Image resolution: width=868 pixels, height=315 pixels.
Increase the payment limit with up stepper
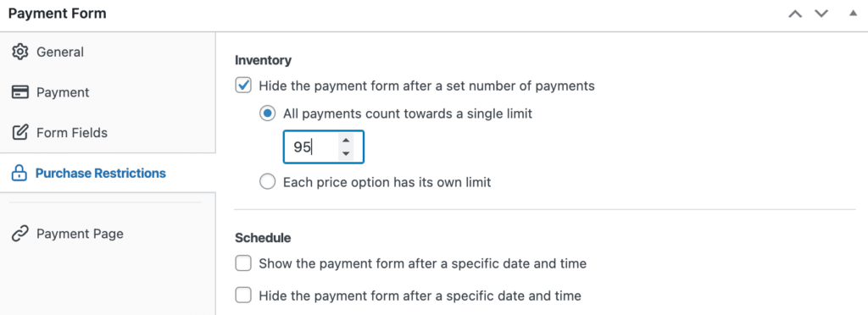coord(346,141)
